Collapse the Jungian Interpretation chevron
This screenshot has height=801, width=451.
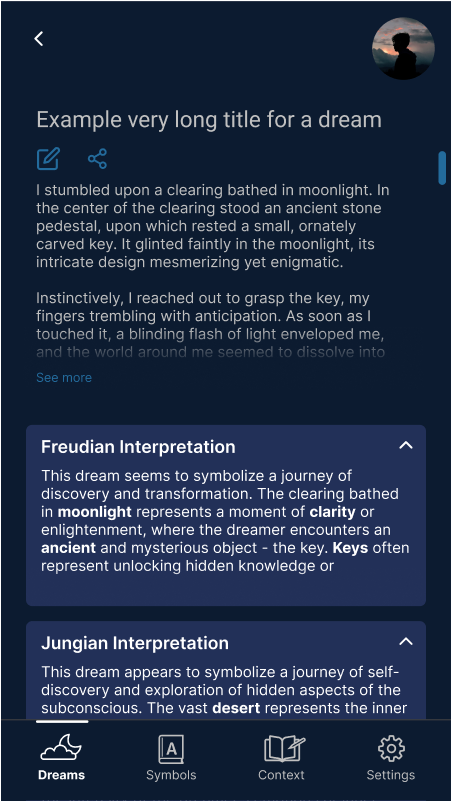point(406,641)
